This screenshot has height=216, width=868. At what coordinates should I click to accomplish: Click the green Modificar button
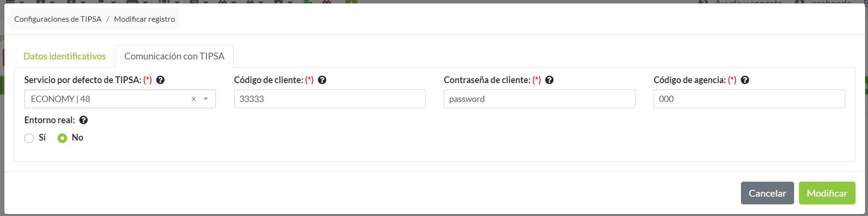click(x=826, y=193)
